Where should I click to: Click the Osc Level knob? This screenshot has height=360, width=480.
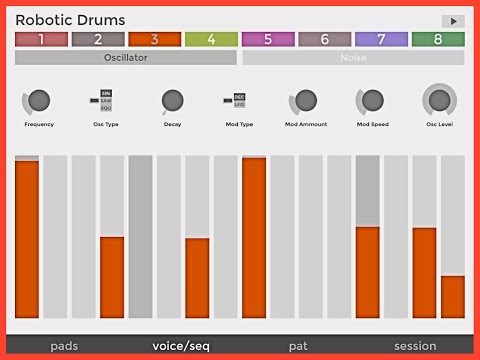pyautogui.click(x=439, y=100)
